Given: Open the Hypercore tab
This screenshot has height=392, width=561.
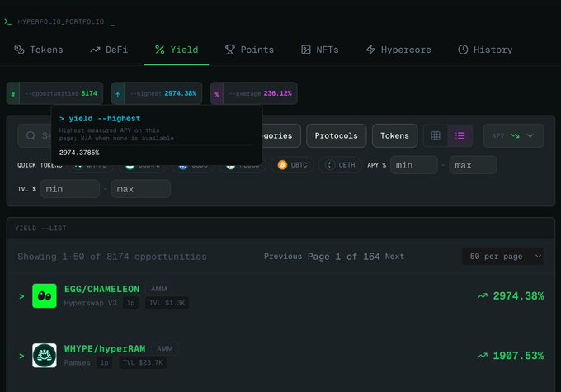Looking at the screenshot, I should (398, 50).
